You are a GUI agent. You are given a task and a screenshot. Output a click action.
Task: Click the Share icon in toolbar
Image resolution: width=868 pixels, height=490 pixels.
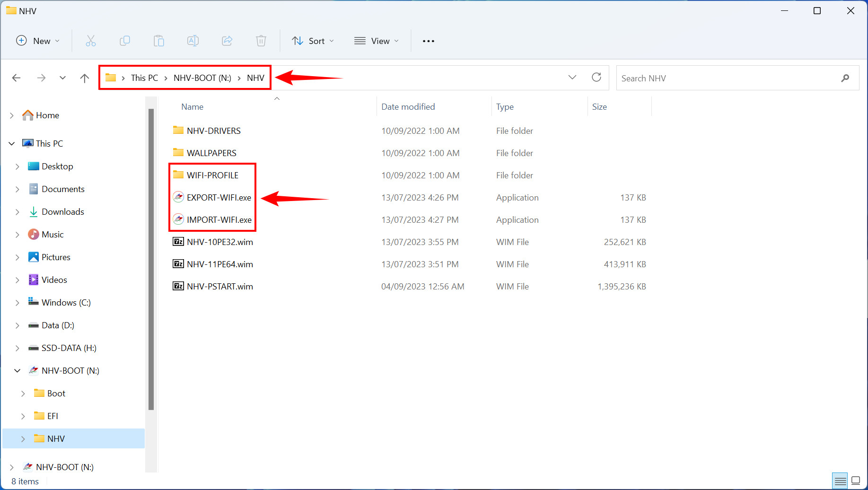tap(227, 41)
